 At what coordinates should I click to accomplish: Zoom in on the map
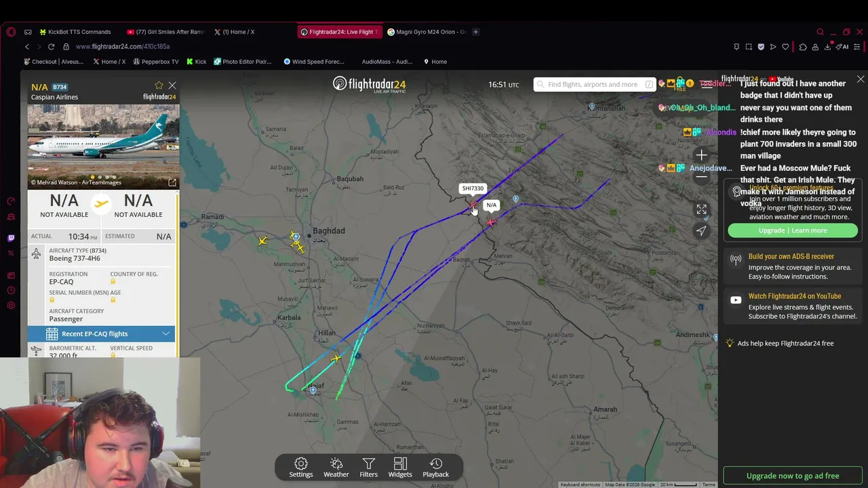pyautogui.click(x=701, y=155)
